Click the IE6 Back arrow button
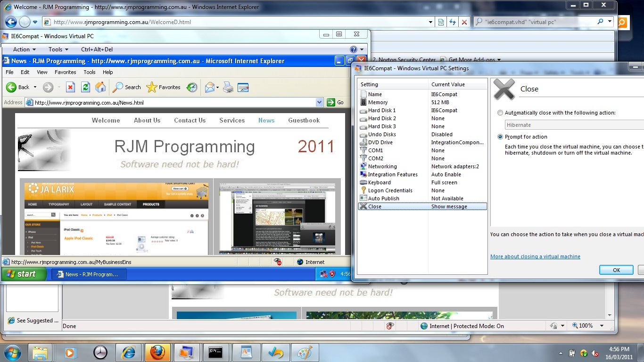644x362 pixels. coord(11,87)
